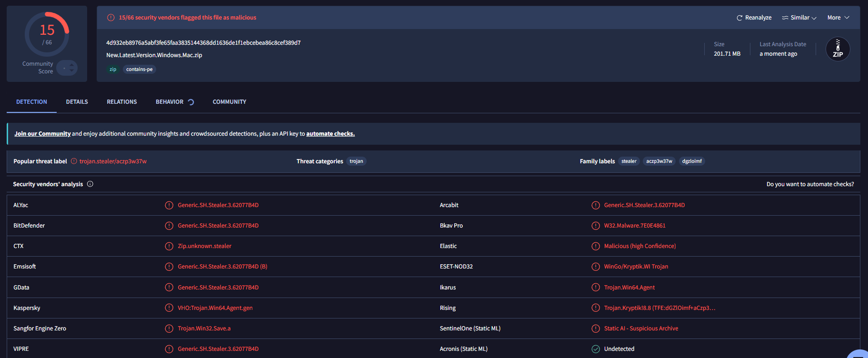Click the alert icon in the Rising row
868x358 pixels.
[x=596, y=308]
